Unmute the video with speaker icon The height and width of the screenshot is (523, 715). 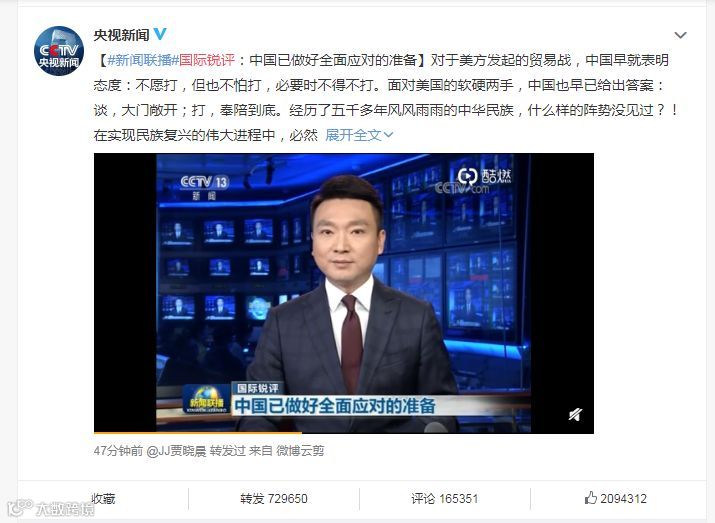click(575, 414)
